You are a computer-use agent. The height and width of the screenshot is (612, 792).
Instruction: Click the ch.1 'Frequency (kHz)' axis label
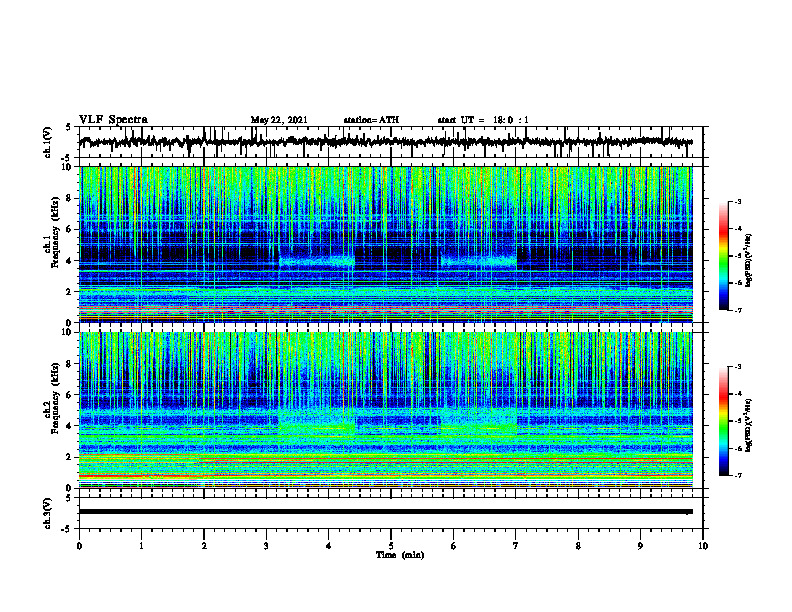pyautogui.click(x=55, y=232)
